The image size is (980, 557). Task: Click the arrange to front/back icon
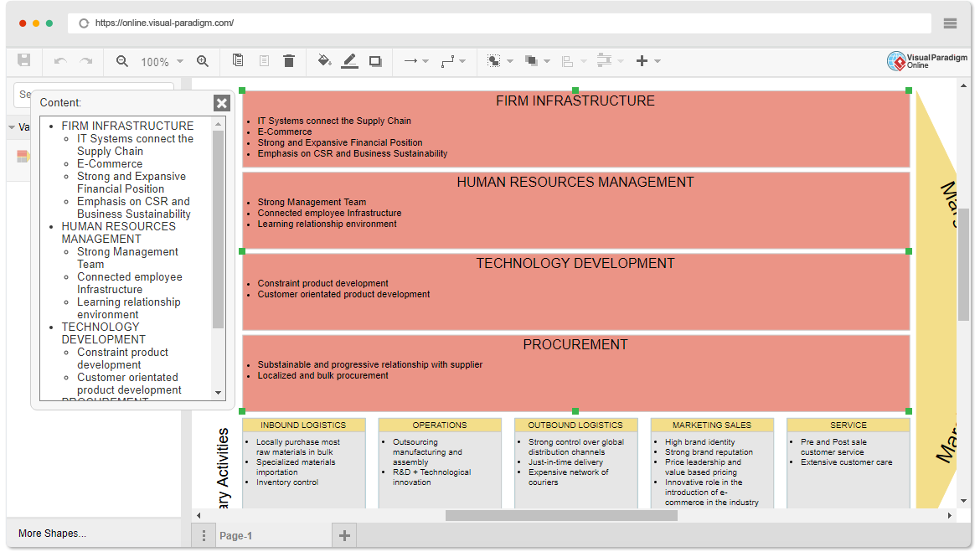tap(531, 60)
